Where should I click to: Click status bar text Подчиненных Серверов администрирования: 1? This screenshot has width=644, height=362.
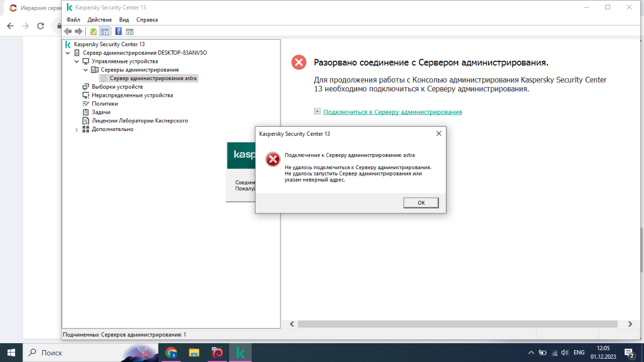(x=125, y=335)
